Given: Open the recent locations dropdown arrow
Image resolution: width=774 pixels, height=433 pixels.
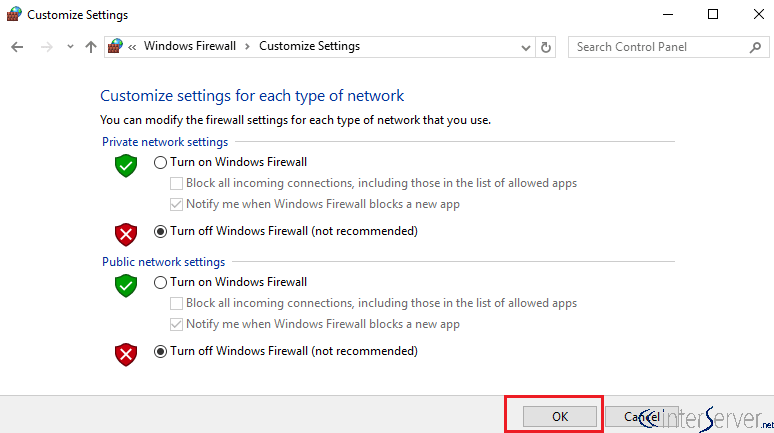Looking at the screenshot, I should pos(70,47).
